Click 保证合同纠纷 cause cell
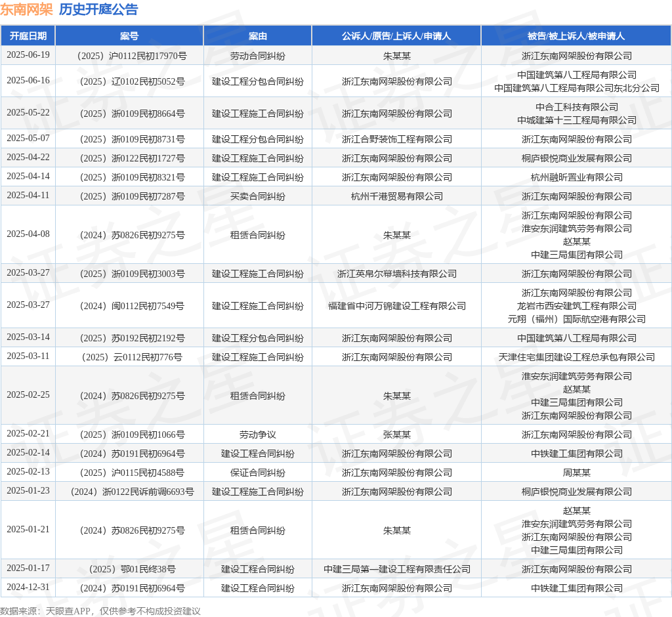 click(x=257, y=473)
